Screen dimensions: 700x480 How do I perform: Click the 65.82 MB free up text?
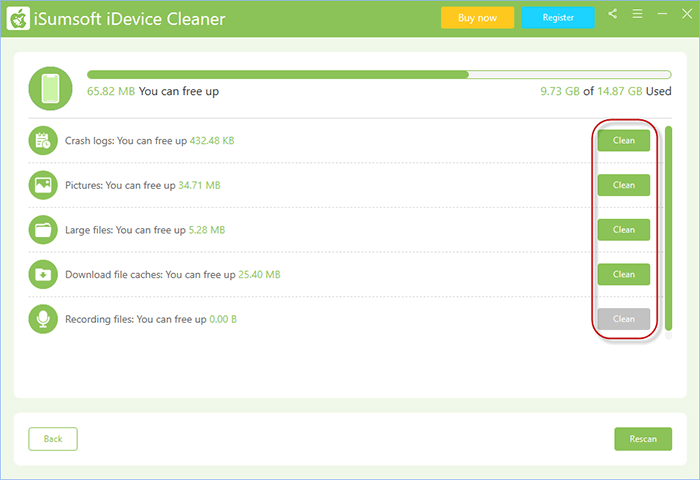[x=153, y=92]
